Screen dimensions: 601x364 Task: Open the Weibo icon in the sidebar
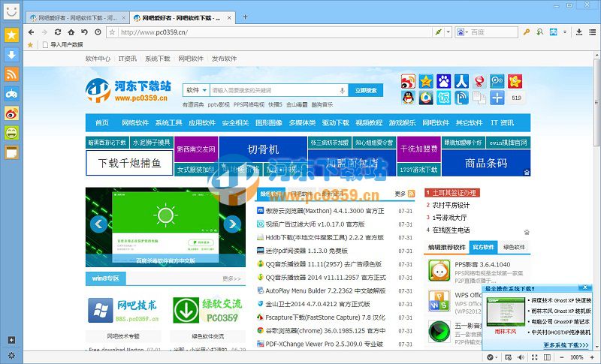point(11,113)
